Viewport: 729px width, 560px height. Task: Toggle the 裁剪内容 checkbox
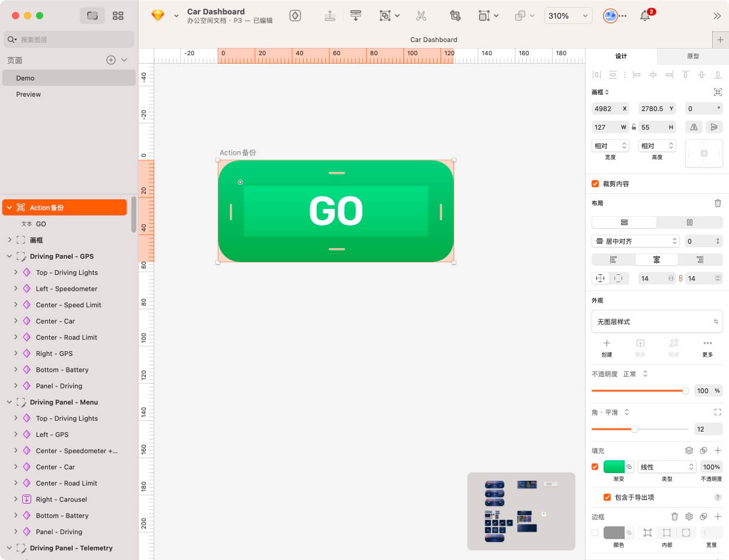click(595, 184)
